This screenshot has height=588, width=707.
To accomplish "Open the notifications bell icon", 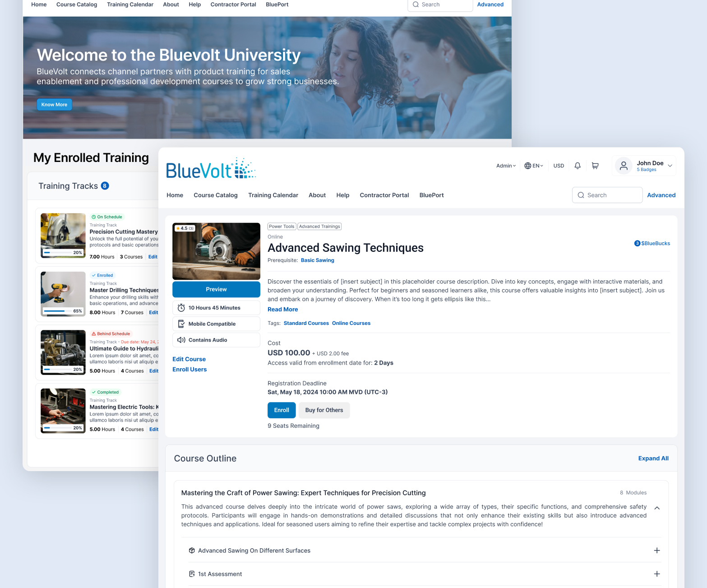I will point(578,166).
